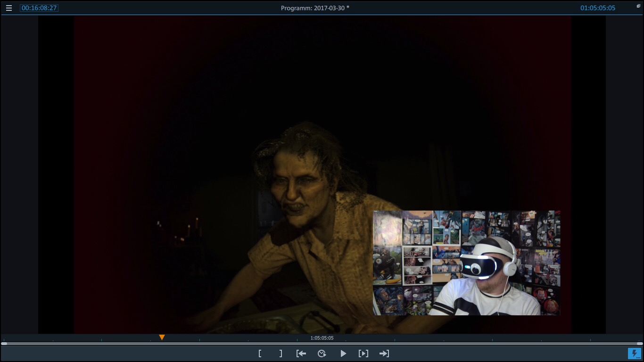Click the horizontal zoom scrollbar below the ruler

pos(322,344)
